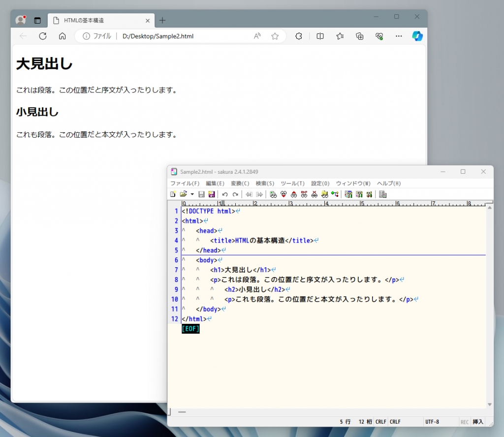Click sakura ruler above the editor

[x=334, y=203]
